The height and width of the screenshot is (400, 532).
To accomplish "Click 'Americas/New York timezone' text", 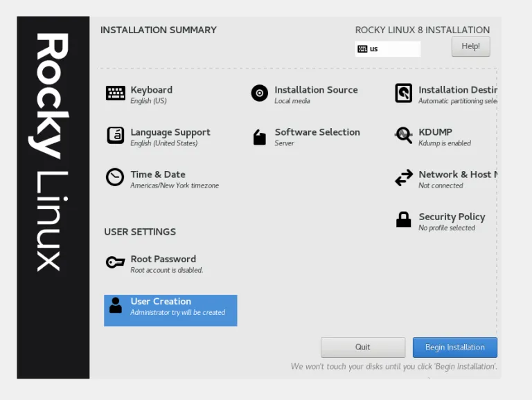I will [x=175, y=185].
